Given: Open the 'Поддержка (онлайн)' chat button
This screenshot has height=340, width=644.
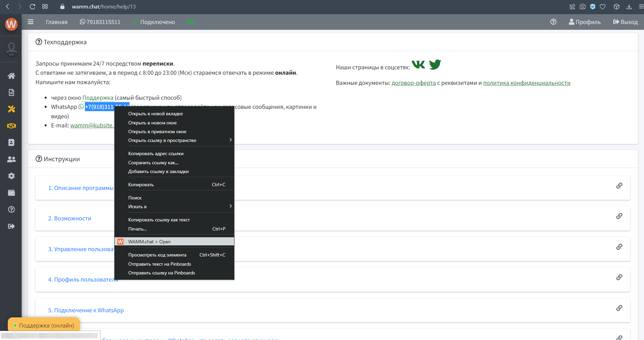Looking at the screenshot, I should point(44,325).
